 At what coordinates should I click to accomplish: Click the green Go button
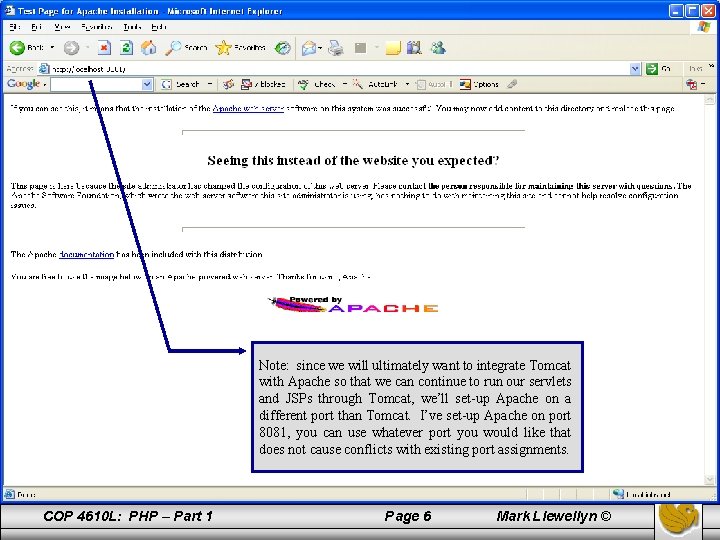coord(659,69)
